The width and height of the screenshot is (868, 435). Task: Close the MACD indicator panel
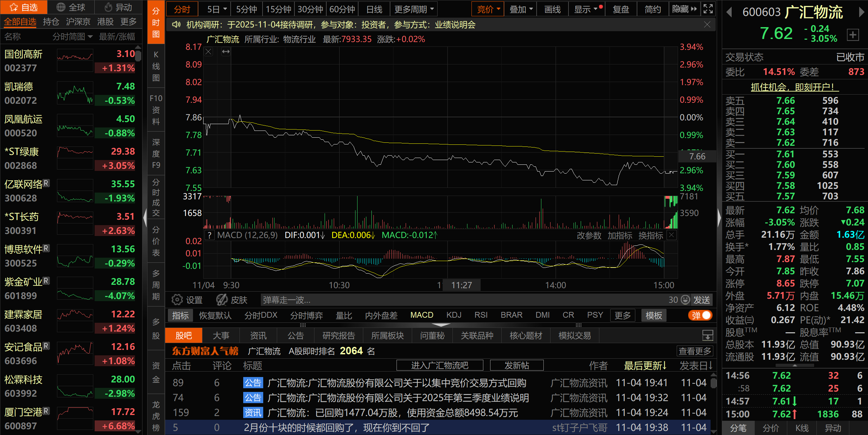tap(671, 235)
